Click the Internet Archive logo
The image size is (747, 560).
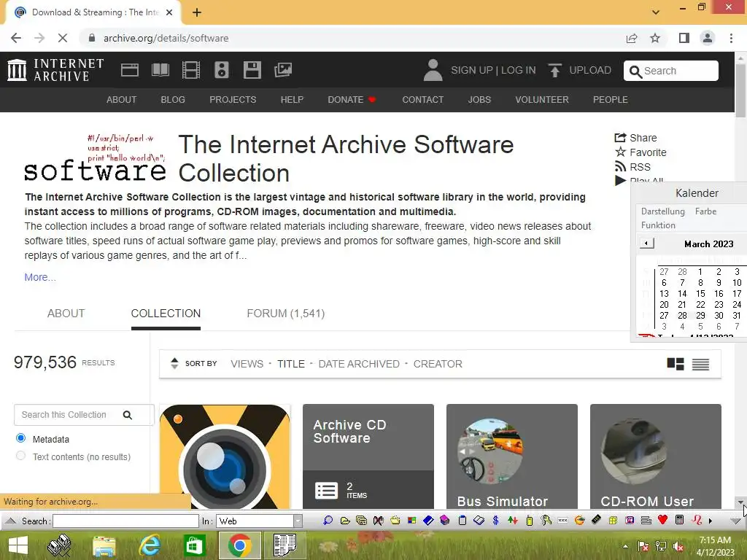pos(55,70)
